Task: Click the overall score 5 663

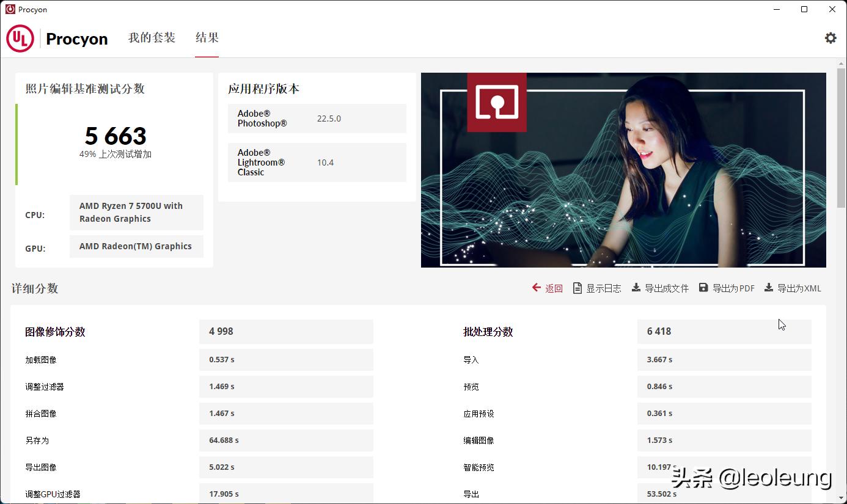Action: 114,136
